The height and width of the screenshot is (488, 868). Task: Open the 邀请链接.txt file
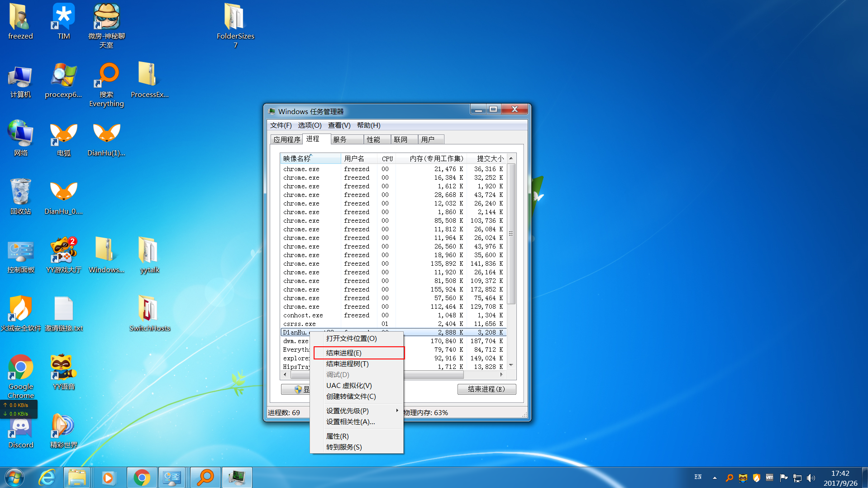coord(63,314)
